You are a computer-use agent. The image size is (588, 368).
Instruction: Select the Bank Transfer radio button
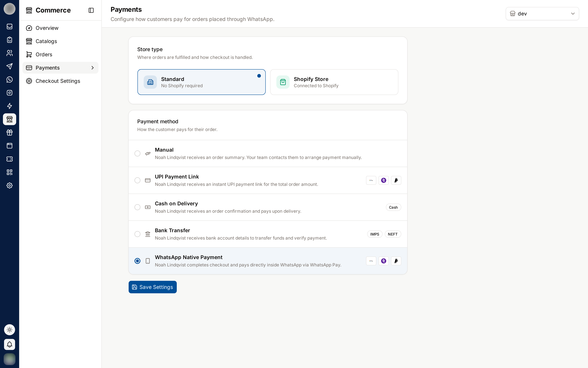click(x=137, y=234)
